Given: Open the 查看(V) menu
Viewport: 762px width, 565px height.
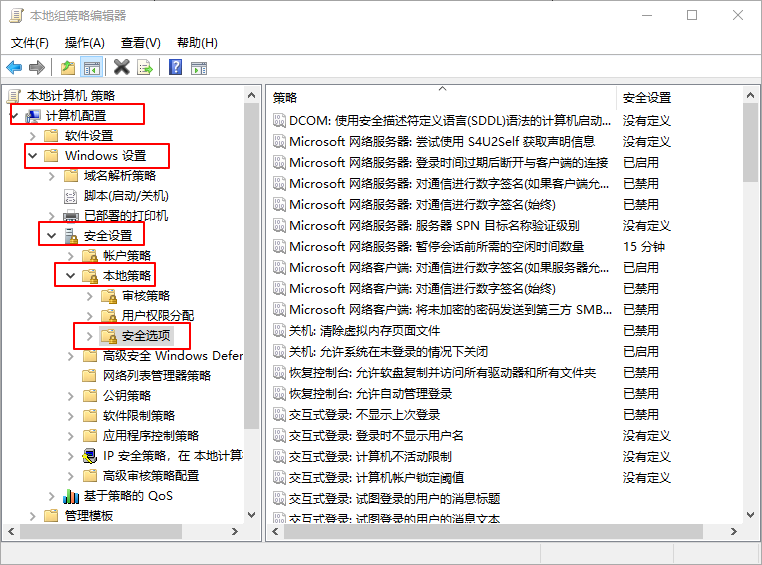Looking at the screenshot, I should (x=140, y=42).
